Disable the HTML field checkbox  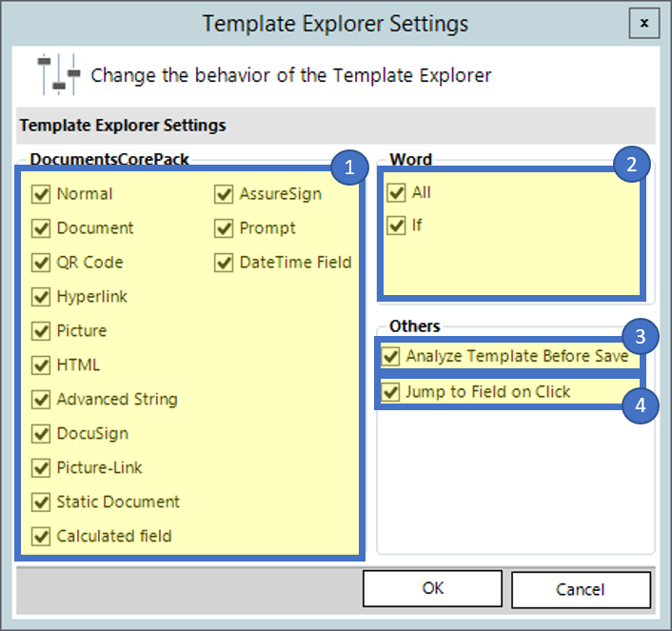pyautogui.click(x=41, y=365)
